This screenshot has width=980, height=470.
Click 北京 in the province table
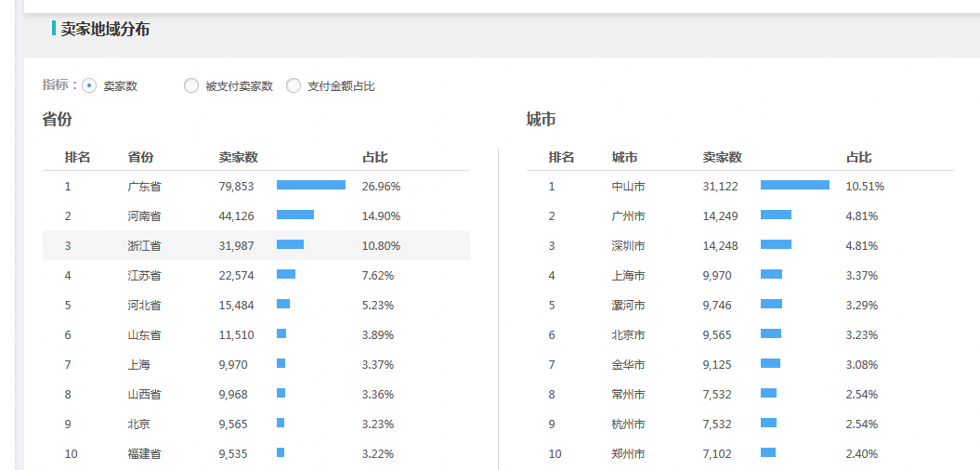(x=138, y=424)
